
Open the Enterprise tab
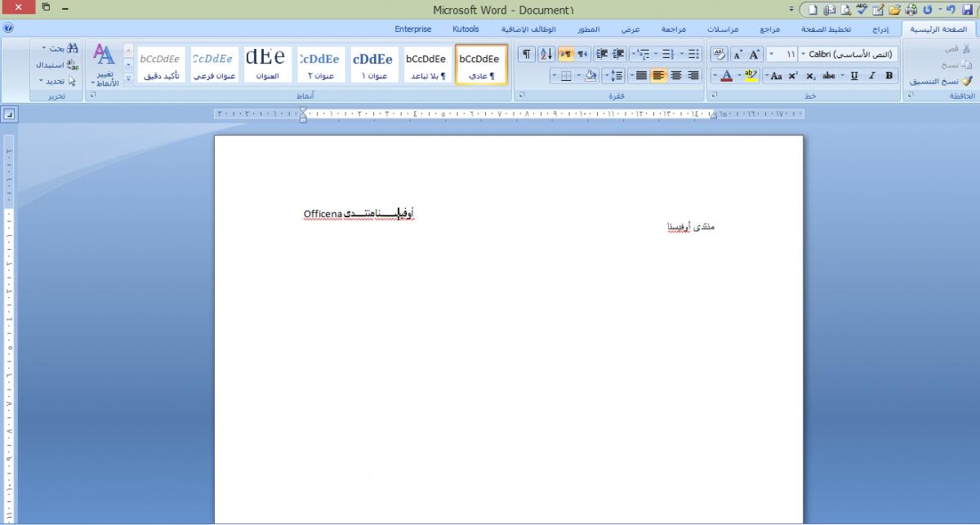413,29
